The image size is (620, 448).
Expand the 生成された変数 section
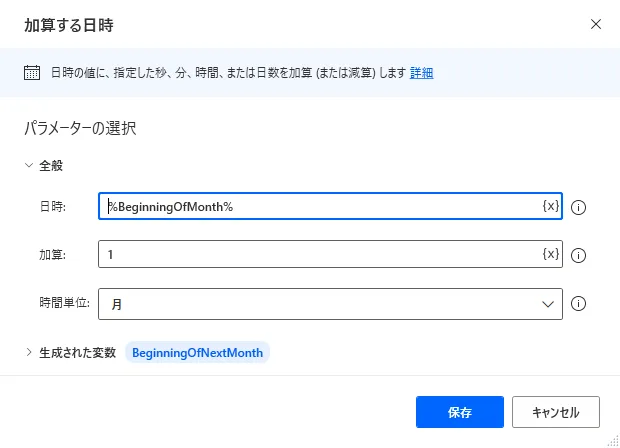click(x=29, y=352)
